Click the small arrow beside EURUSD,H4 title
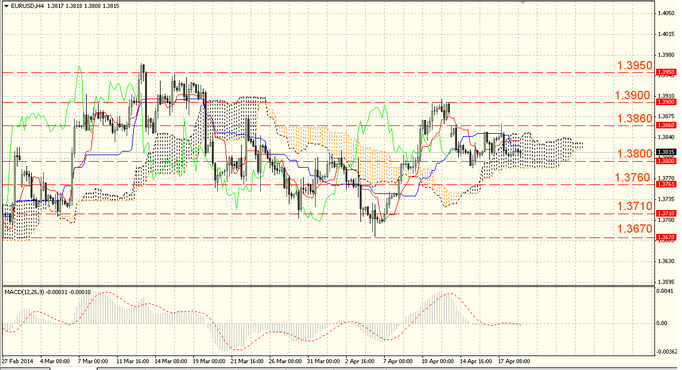The height and width of the screenshot is (370, 682). (x=7, y=6)
